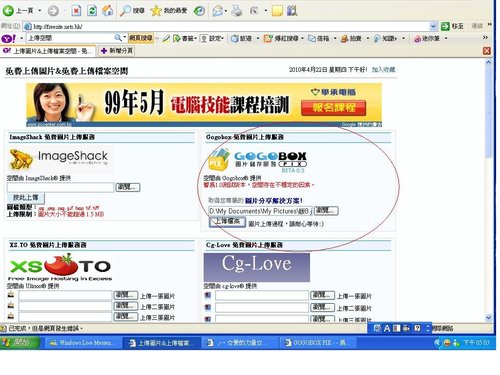Screen dimensions: 500x375
Task: Click the Yahoo toolbar search magnifier
Action: point(118,38)
